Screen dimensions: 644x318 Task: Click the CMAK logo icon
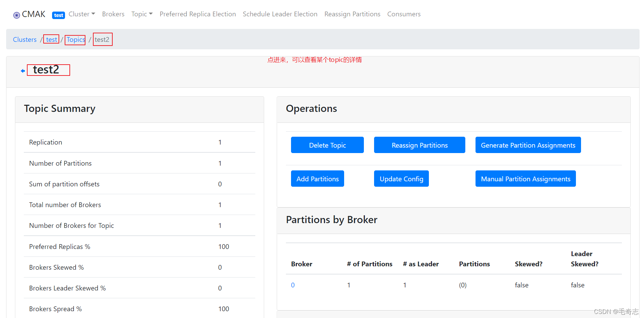tap(17, 15)
